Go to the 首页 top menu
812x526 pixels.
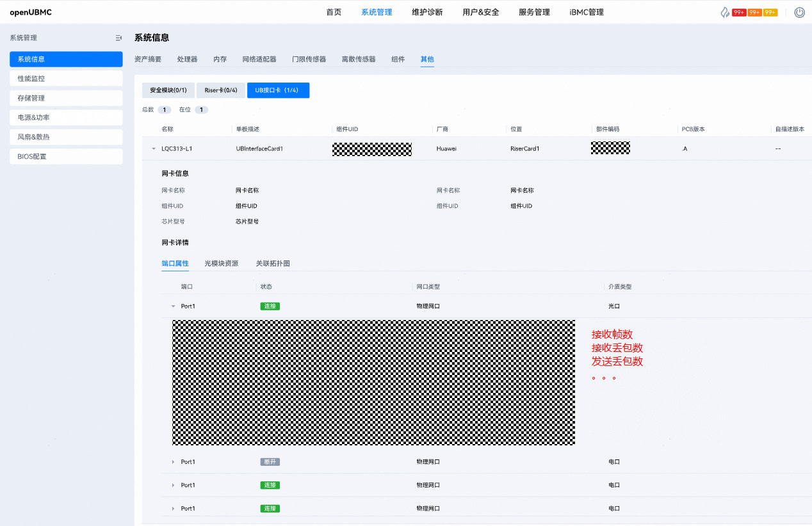pyautogui.click(x=334, y=12)
